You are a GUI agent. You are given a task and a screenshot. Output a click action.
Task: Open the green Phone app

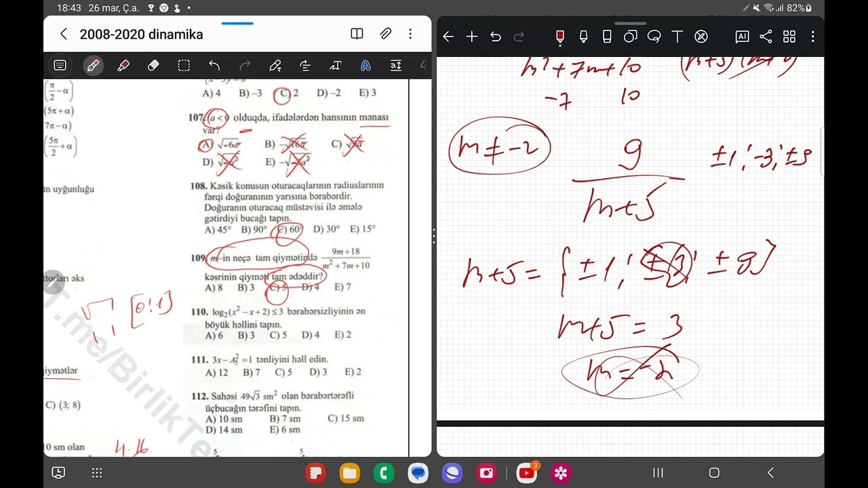(384, 472)
